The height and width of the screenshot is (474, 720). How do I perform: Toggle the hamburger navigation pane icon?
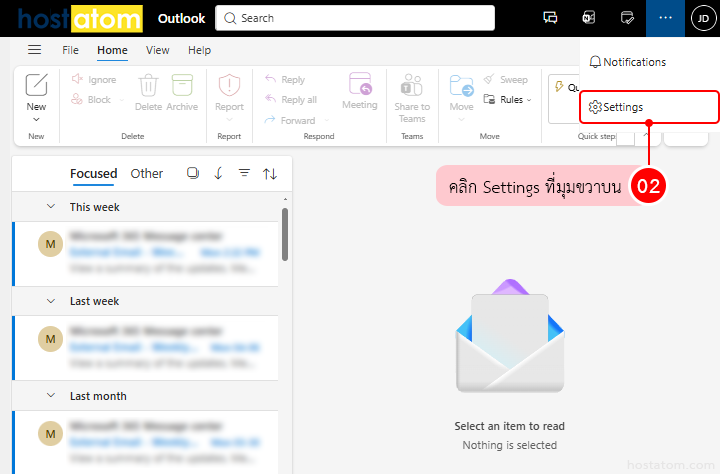pyautogui.click(x=34, y=50)
